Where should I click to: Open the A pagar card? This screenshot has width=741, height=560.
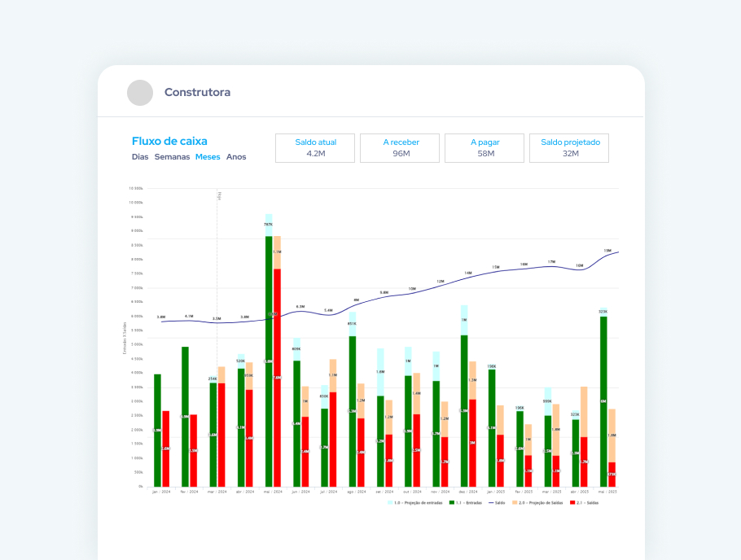[484, 148]
